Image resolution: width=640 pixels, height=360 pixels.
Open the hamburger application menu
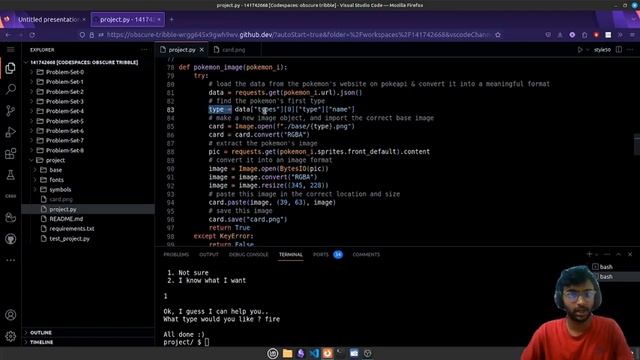11,49
